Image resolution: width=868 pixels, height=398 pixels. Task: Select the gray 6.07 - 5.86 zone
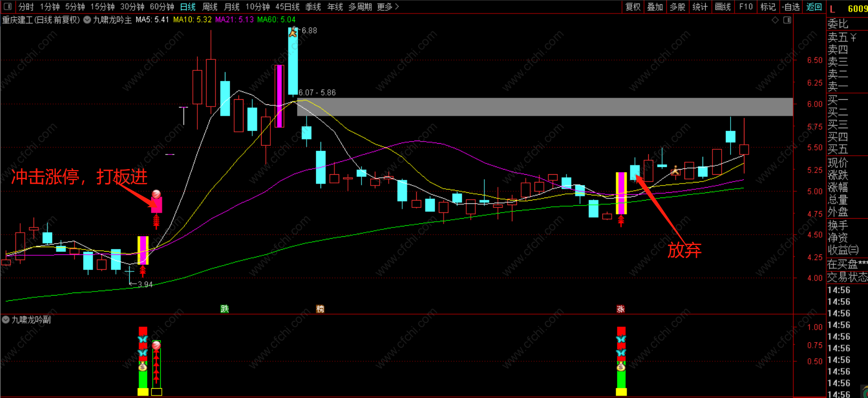point(544,107)
